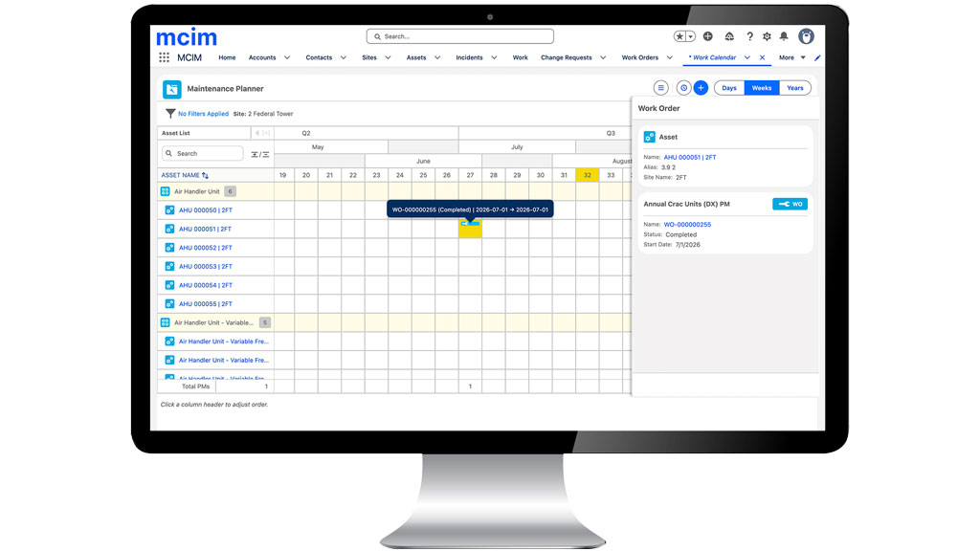Open the setup gear icon
The image size is (980, 551).
pos(767,36)
